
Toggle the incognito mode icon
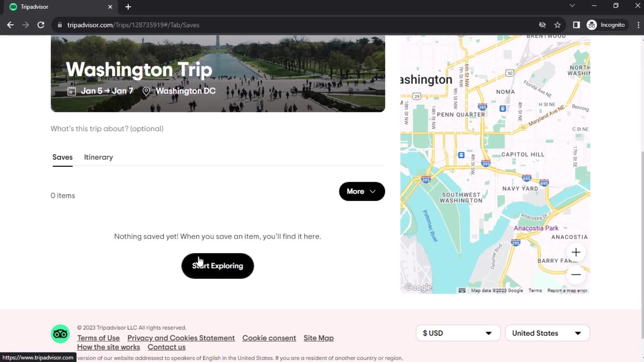(x=592, y=25)
